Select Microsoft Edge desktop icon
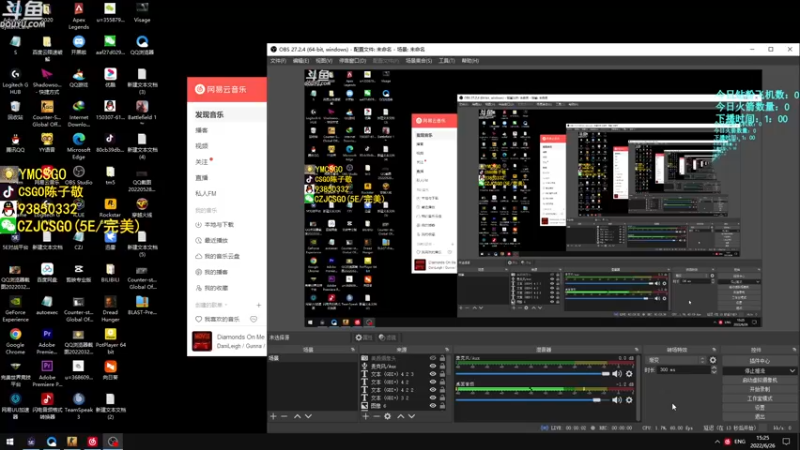Viewport: 800px width, 450px height. tap(79, 146)
